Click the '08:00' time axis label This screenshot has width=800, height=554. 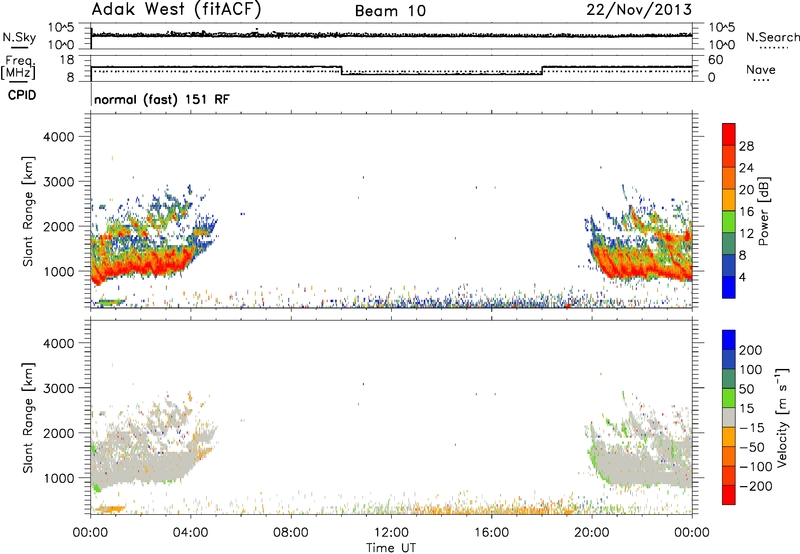tap(291, 533)
